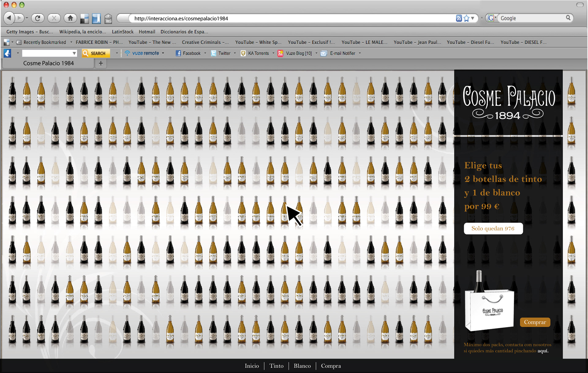Reload the page with the refresh icon
Viewport: 588px width, 373px height.
[38, 18]
